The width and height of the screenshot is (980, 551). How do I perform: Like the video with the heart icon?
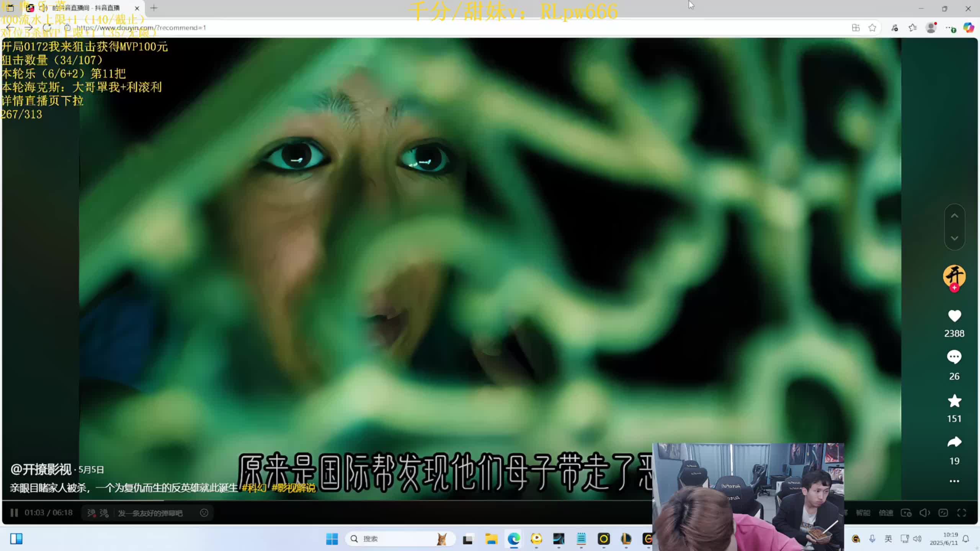954,316
